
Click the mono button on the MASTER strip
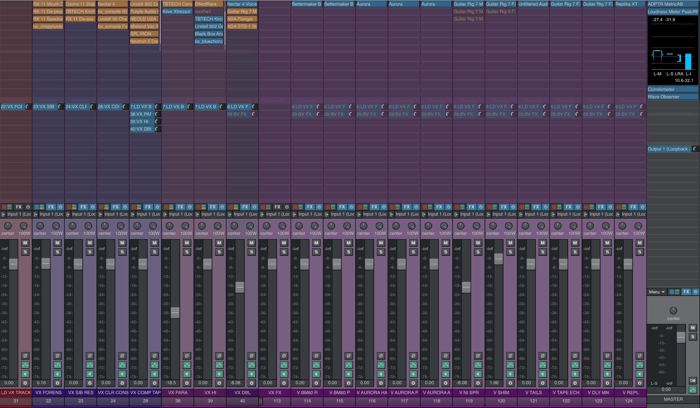pos(693,380)
